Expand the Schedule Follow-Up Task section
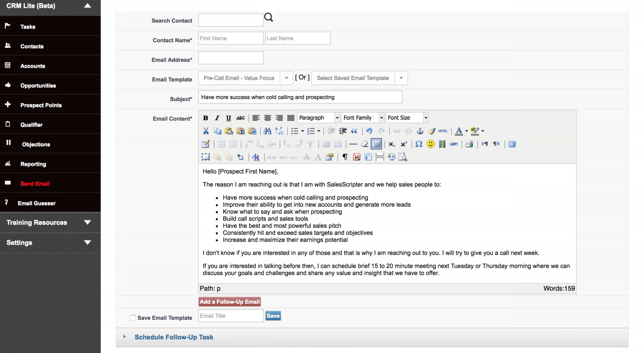The width and height of the screenshot is (644, 353). (x=174, y=337)
